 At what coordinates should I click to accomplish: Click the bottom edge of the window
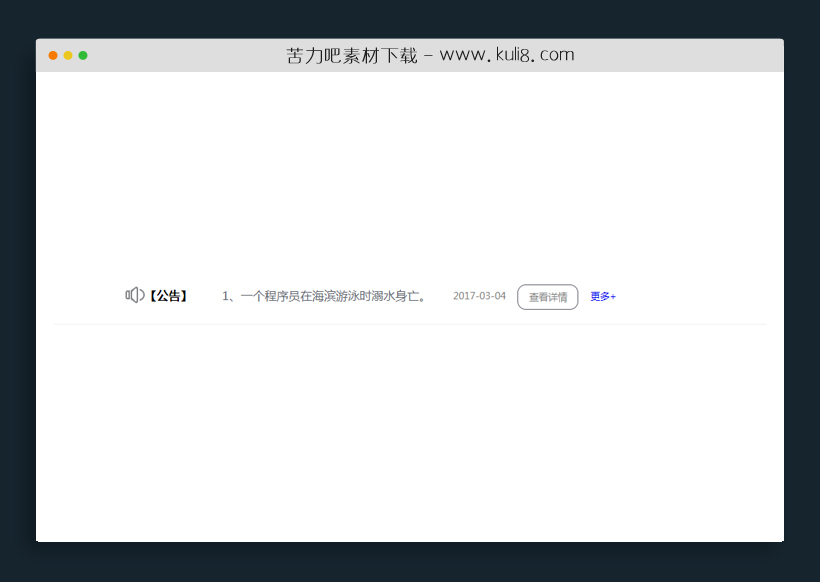pos(410,541)
